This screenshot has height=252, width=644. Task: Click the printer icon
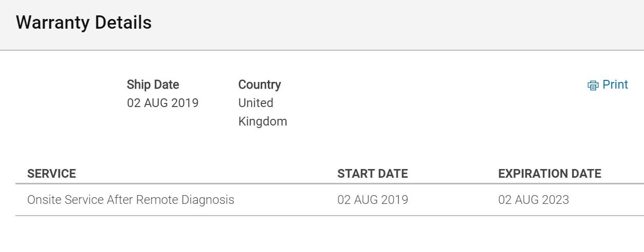(x=593, y=86)
